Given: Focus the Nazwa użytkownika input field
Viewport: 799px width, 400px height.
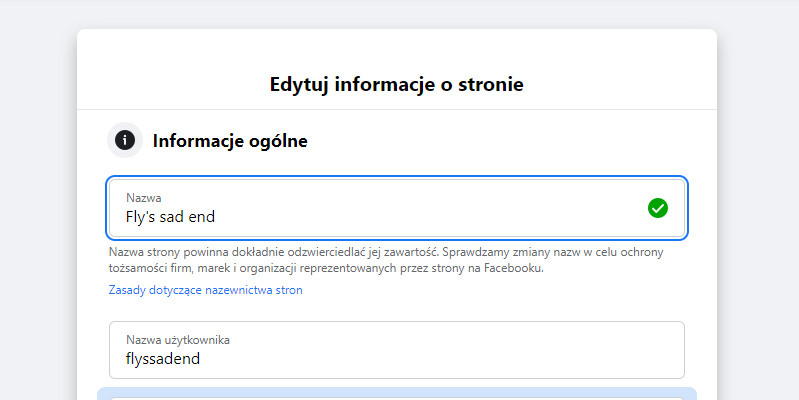Looking at the screenshot, I should 397,350.
